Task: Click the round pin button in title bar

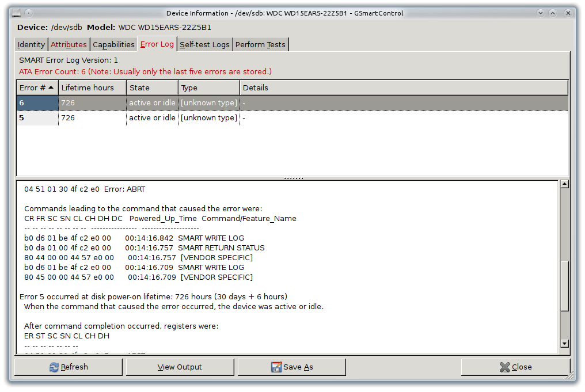Action: tap(29, 13)
